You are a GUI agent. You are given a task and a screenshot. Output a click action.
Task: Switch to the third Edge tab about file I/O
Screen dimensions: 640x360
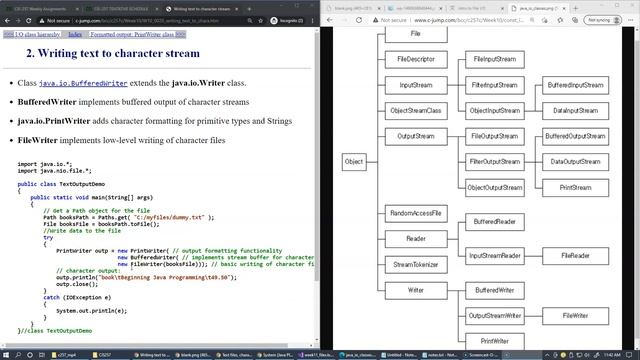tap(476, 8)
